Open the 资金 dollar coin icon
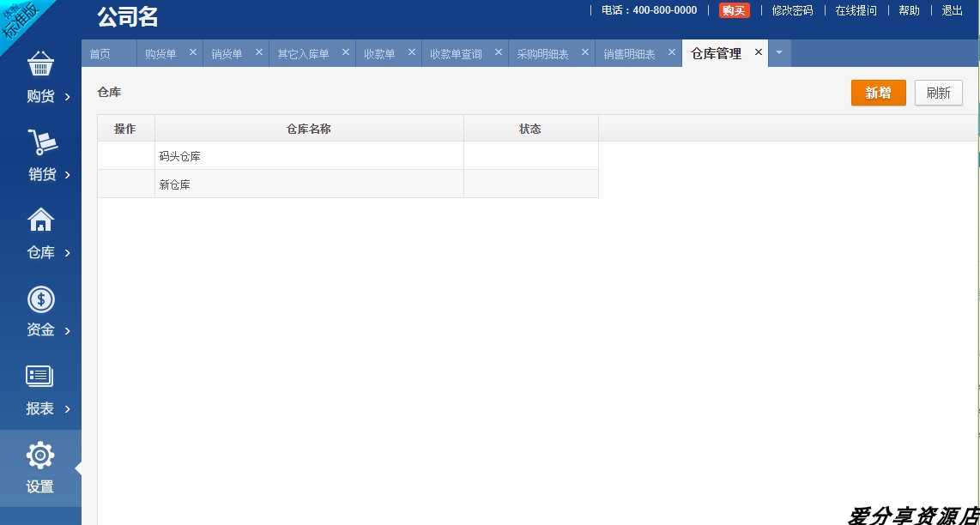Image resolution: width=980 pixels, height=525 pixels. pyautogui.click(x=40, y=299)
